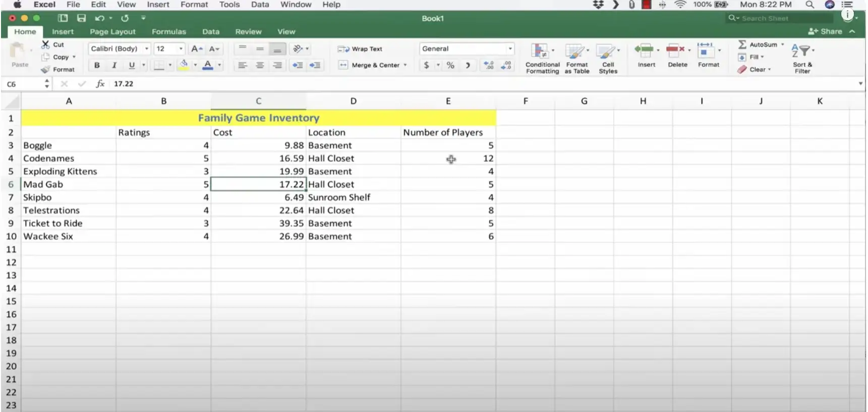The height and width of the screenshot is (412, 868).
Task: Click the Sort & Filter icon
Action: pyautogui.click(x=801, y=51)
